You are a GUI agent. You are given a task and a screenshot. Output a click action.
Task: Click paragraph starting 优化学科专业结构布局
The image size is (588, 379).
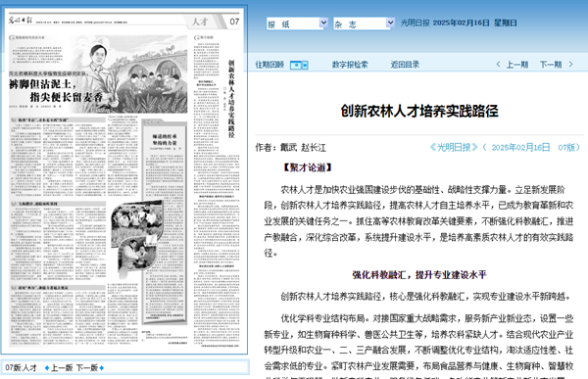(x=418, y=347)
